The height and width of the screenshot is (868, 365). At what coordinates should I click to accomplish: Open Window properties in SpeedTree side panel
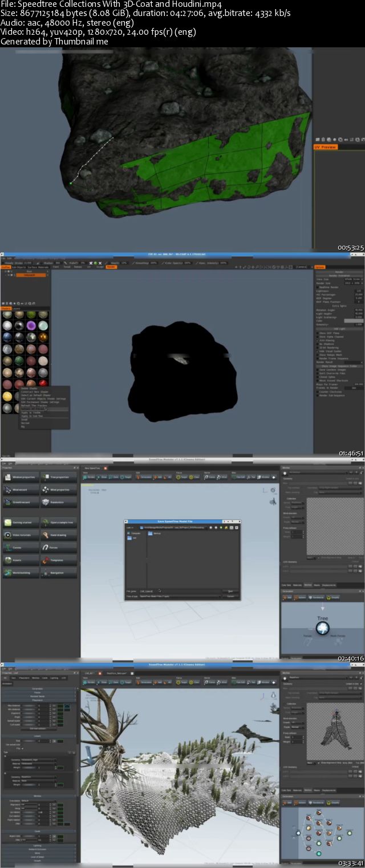coord(21,477)
